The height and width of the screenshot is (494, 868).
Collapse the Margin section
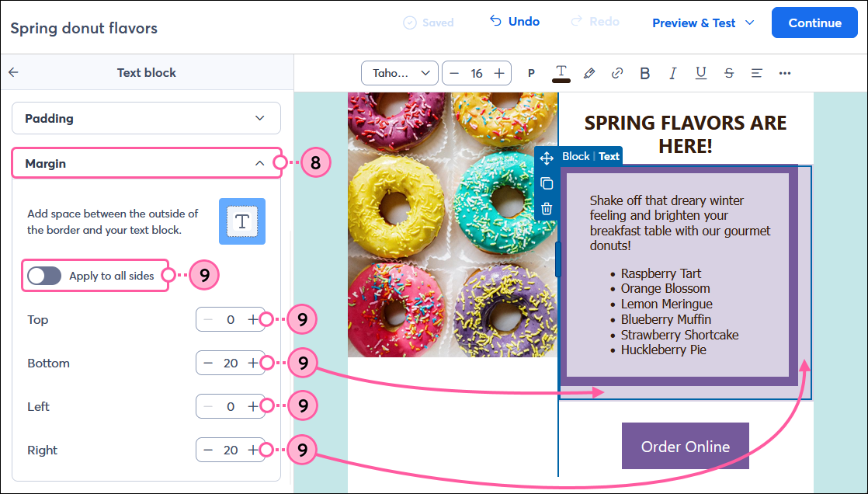(146, 163)
